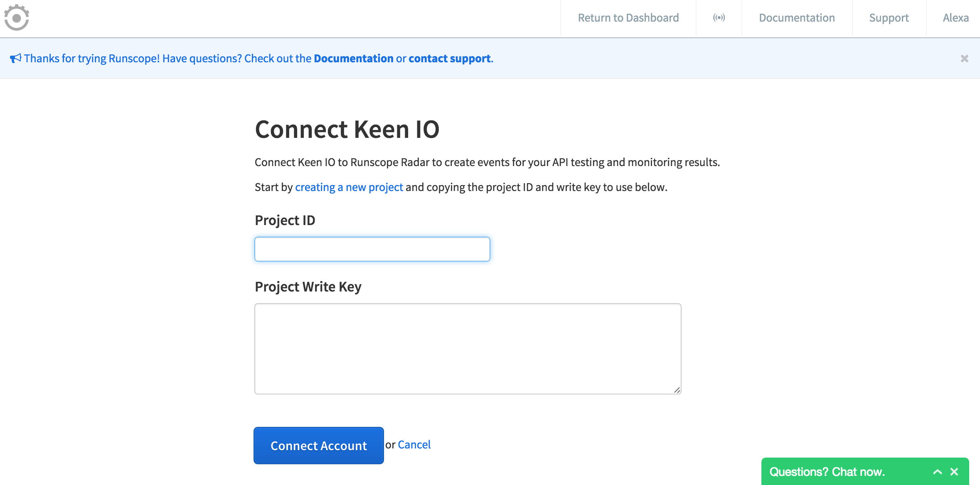Click the megaphone icon in the banner
Image resolution: width=980 pixels, height=485 pixels.
[x=15, y=58]
